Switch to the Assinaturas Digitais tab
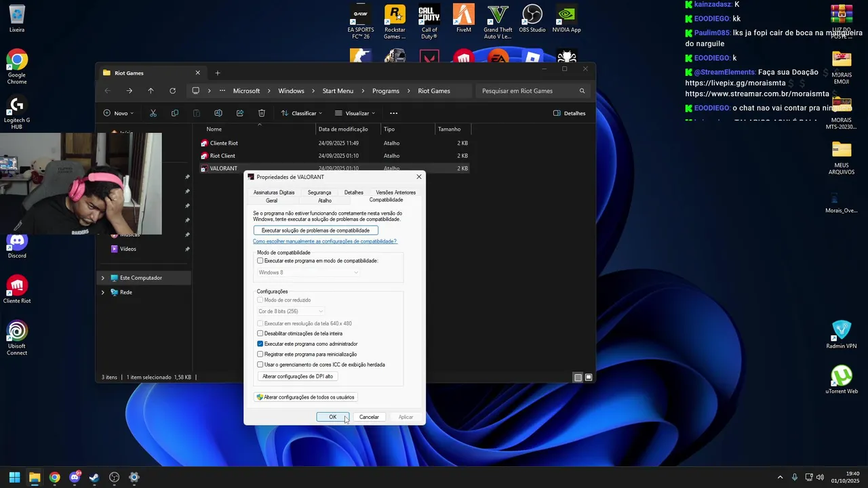This screenshot has width=868, height=488. (x=274, y=192)
